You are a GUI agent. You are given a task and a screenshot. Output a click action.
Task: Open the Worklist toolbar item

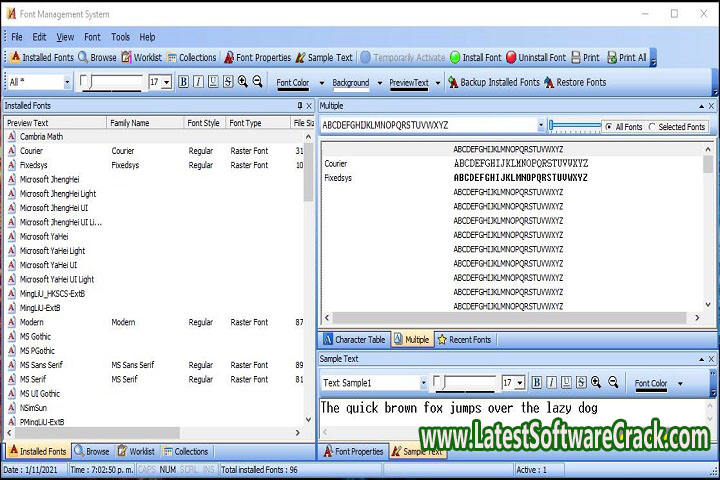[x=141, y=57]
